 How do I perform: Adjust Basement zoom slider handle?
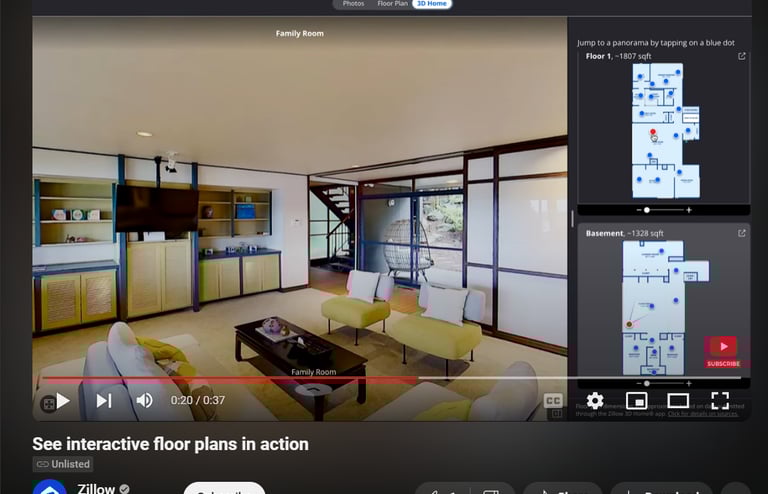(647, 383)
